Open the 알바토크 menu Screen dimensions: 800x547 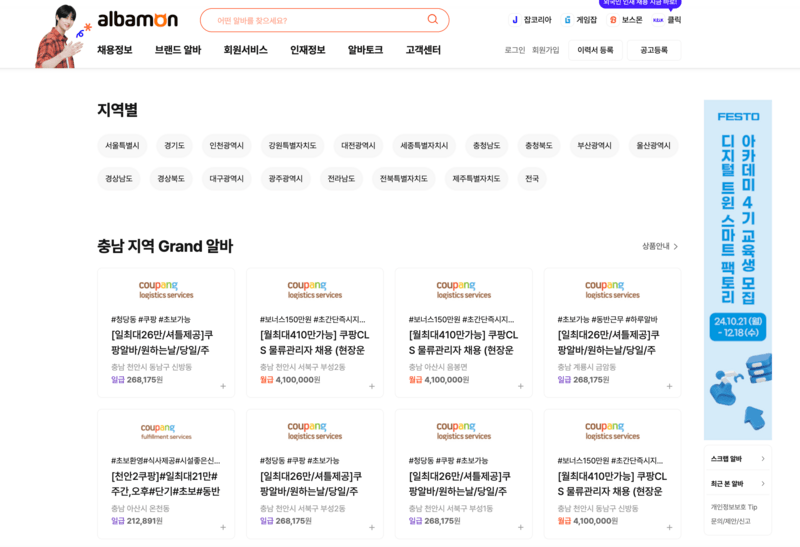click(365, 50)
